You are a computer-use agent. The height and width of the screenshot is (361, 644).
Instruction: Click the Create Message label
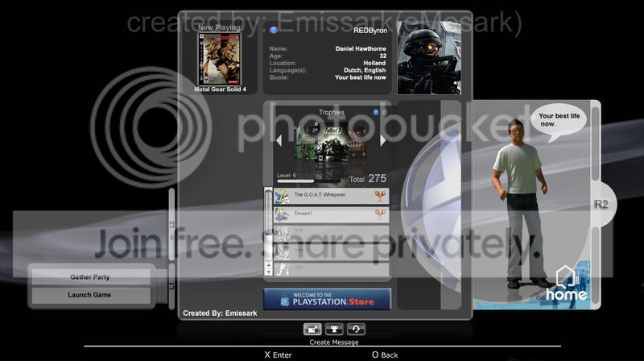click(x=334, y=342)
